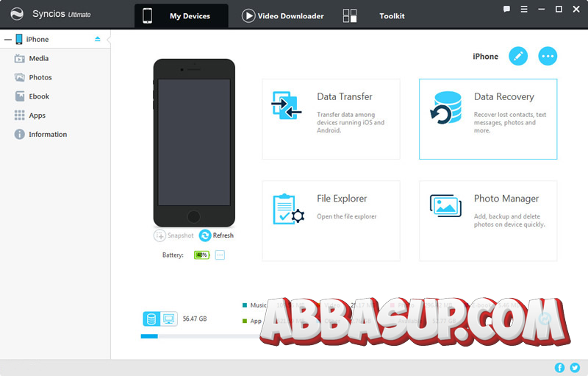The height and width of the screenshot is (376, 588).
Task: Open the Photo Manager card
Action: coord(488,221)
